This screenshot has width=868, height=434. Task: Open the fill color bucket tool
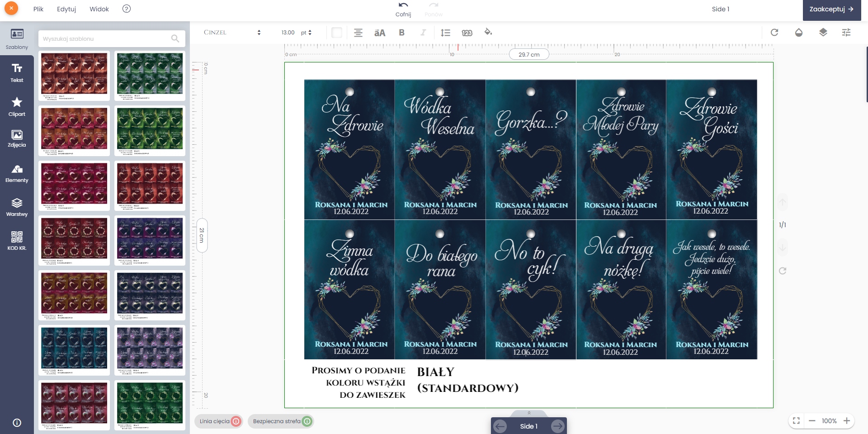pos(488,32)
